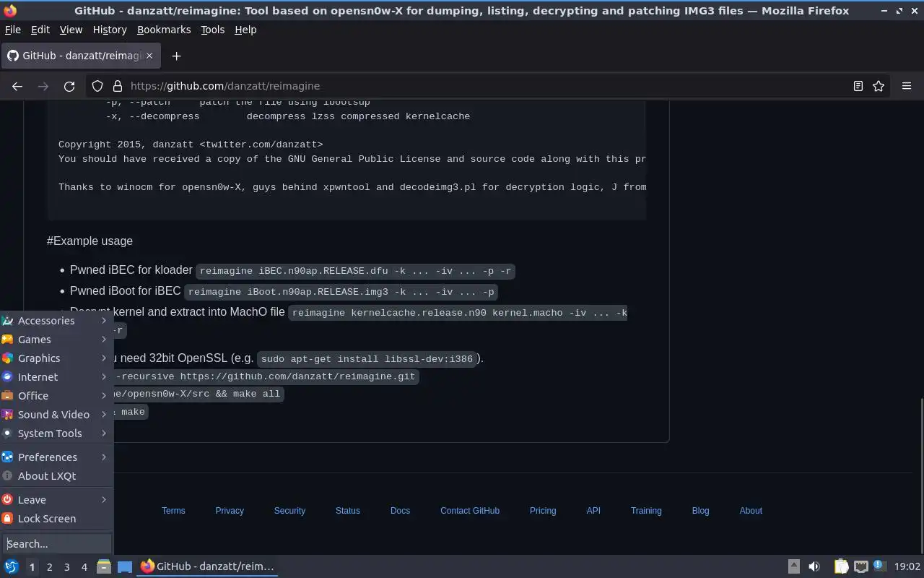Click the tracking protection shield icon
This screenshot has width=924, height=578.
97,86
